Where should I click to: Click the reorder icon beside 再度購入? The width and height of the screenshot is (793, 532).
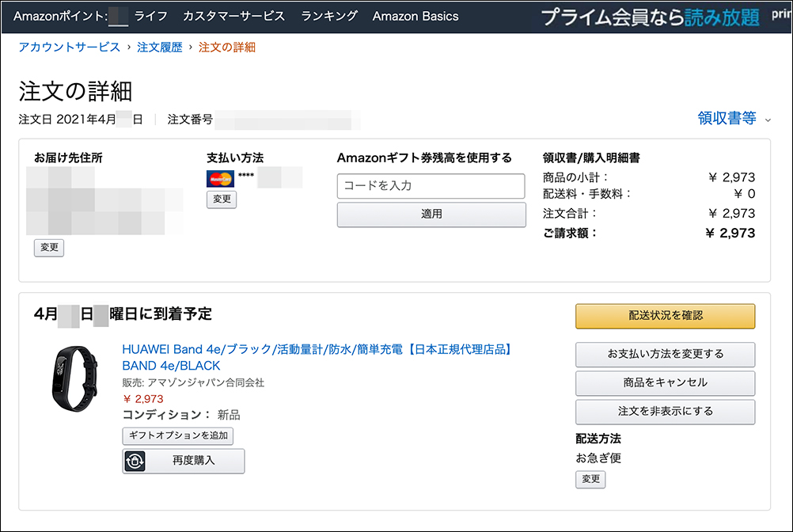[x=135, y=462]
